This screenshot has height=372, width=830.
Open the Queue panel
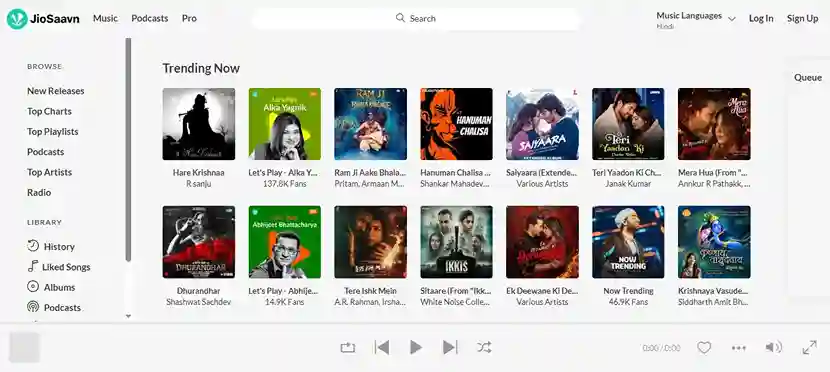coord(808,77)
